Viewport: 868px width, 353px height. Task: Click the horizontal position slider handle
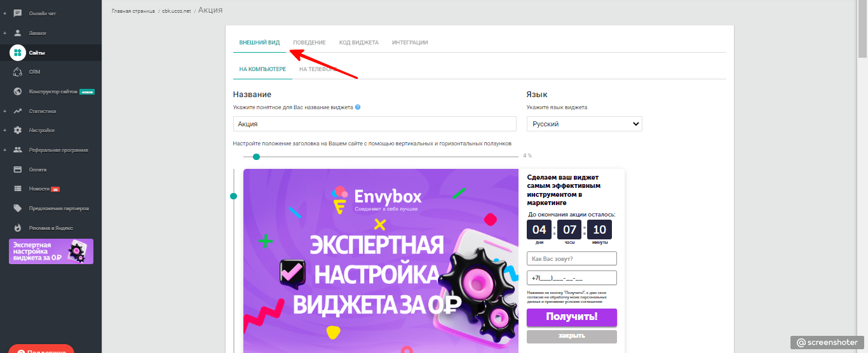(257, 156)
